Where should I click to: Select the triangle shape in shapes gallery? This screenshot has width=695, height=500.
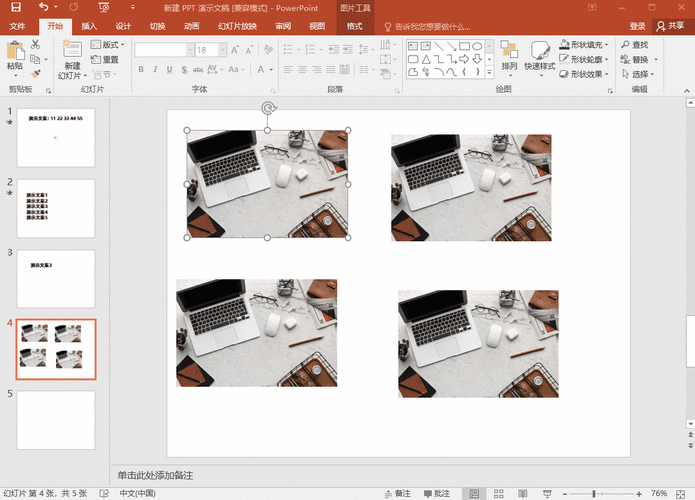coord(426,59)
